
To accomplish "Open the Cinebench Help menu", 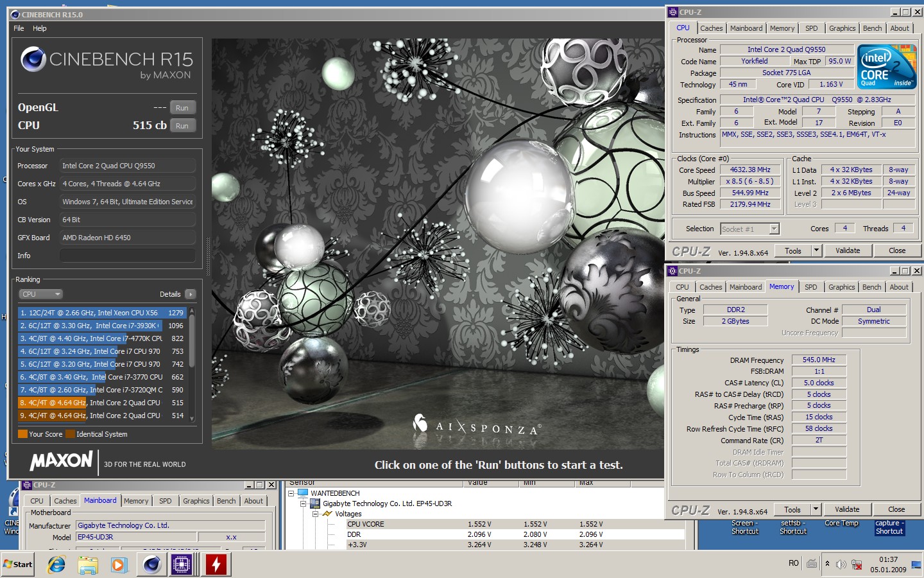I will tap(40, 28).
